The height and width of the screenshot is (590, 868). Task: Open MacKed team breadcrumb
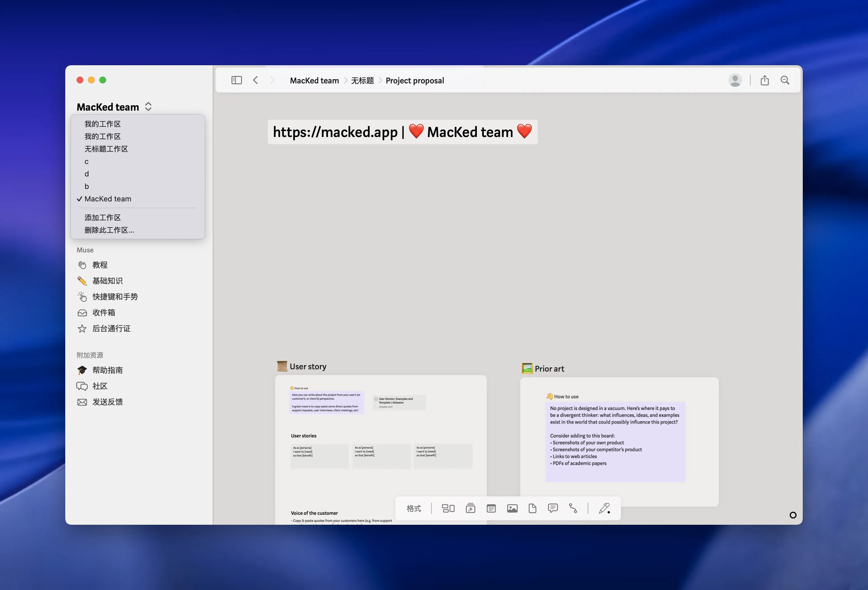coord(315,81)
